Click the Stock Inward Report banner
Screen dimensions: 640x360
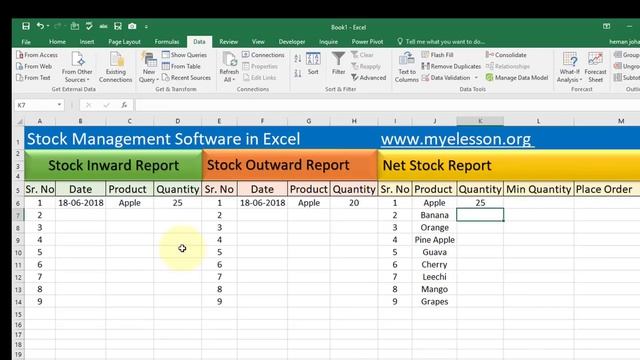point(113,165)
